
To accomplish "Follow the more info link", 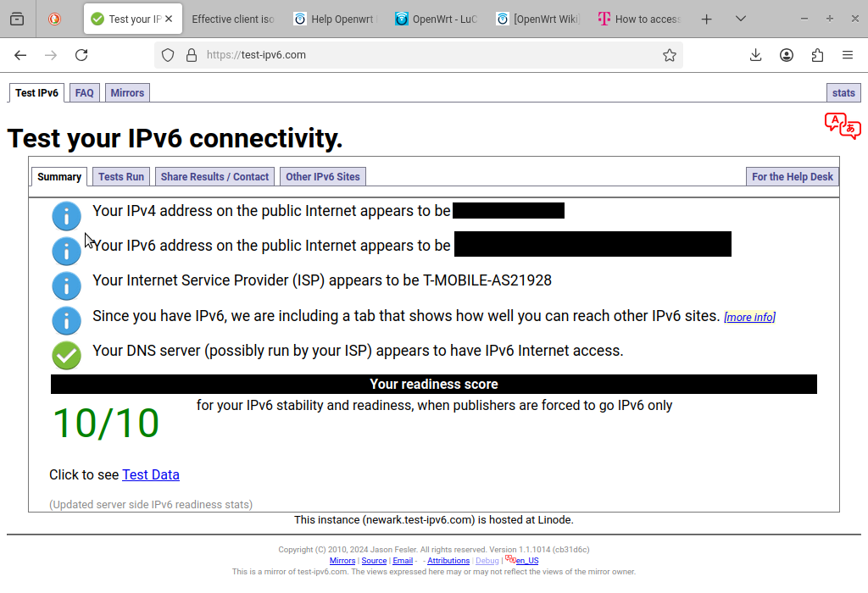I will tap(749, 317).
